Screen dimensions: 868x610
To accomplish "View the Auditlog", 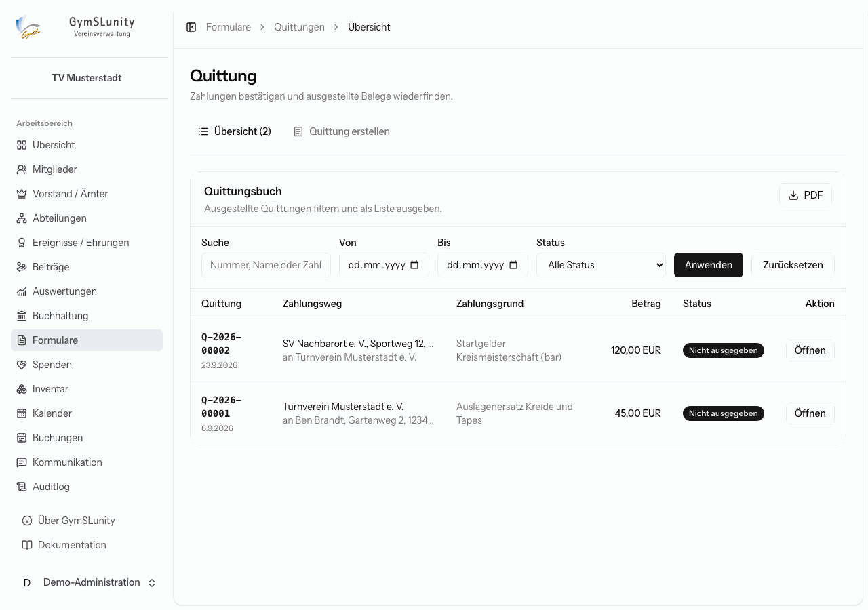I will pyautogui.click(x=87, y=487).
